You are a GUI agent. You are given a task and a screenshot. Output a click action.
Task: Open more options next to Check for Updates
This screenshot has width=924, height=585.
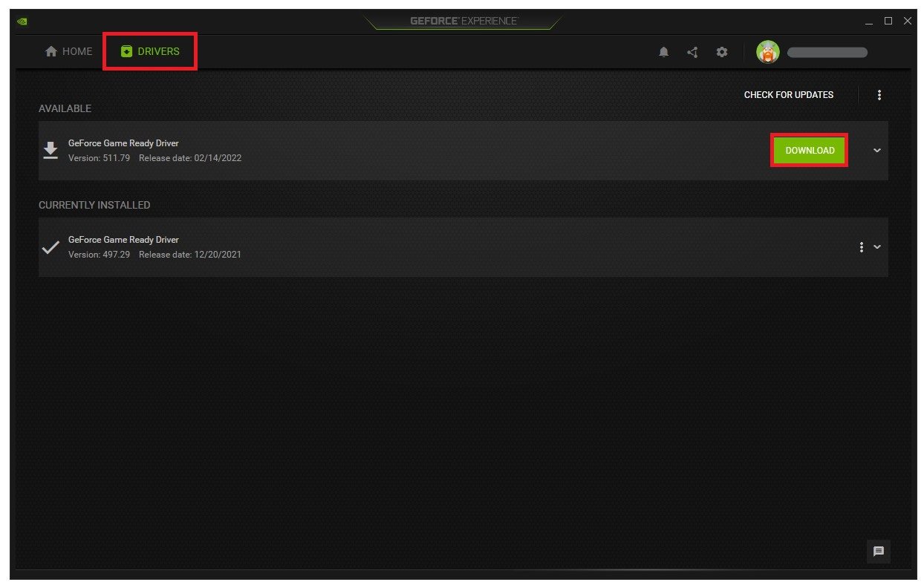tap(879, 95)
